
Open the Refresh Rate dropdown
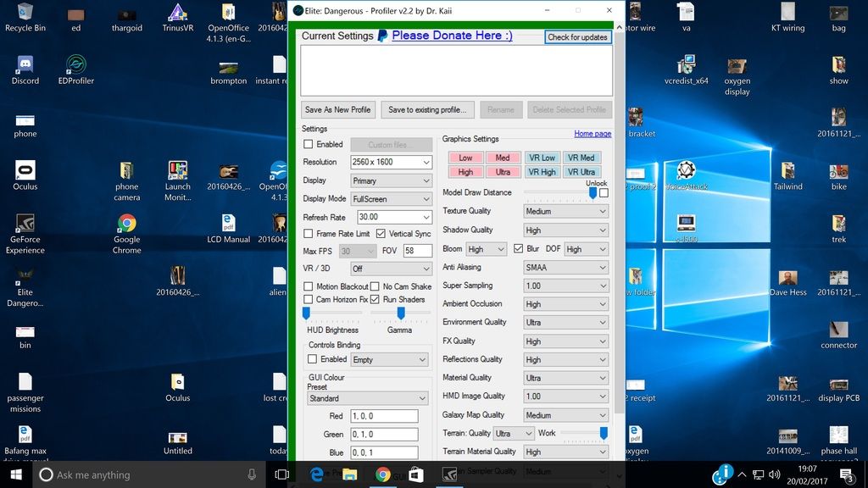pos(394,217)
